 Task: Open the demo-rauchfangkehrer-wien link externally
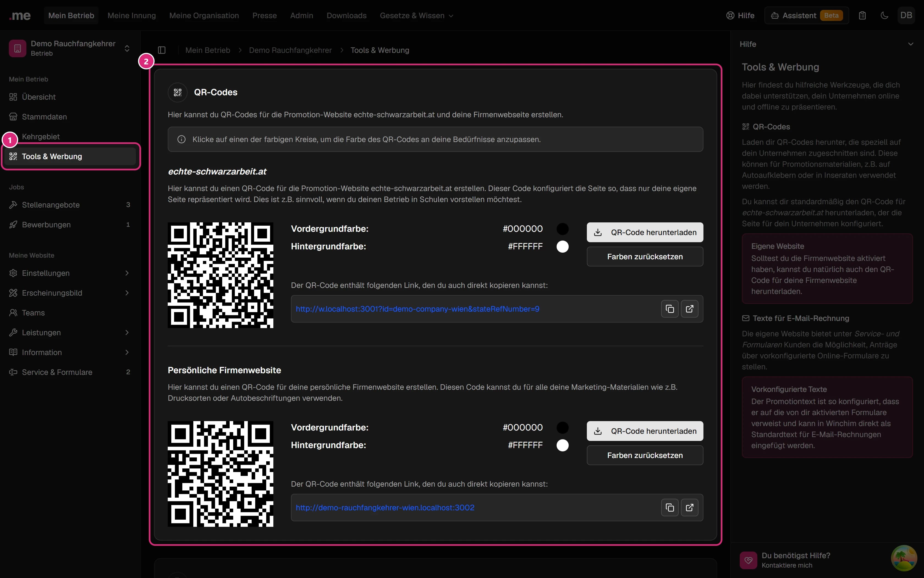coord(690,508)
